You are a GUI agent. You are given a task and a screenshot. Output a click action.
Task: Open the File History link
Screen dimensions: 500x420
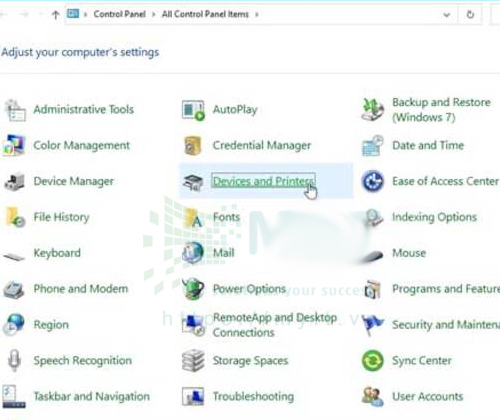[61, 217]
